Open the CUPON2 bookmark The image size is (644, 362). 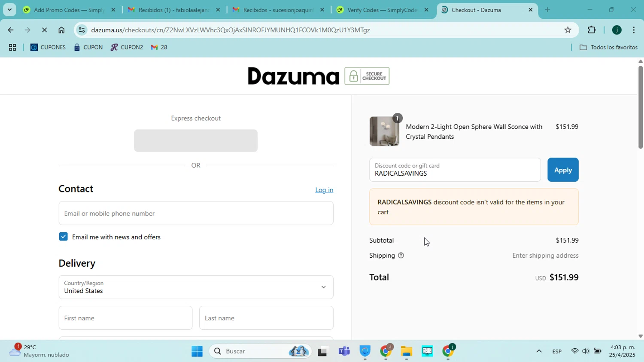pos(127,48)
